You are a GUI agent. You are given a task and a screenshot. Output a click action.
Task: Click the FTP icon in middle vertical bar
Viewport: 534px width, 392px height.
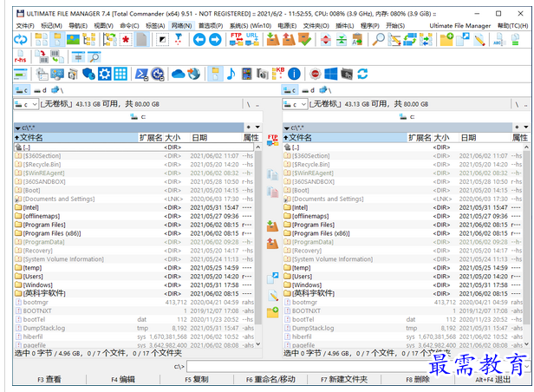[272, 140]
